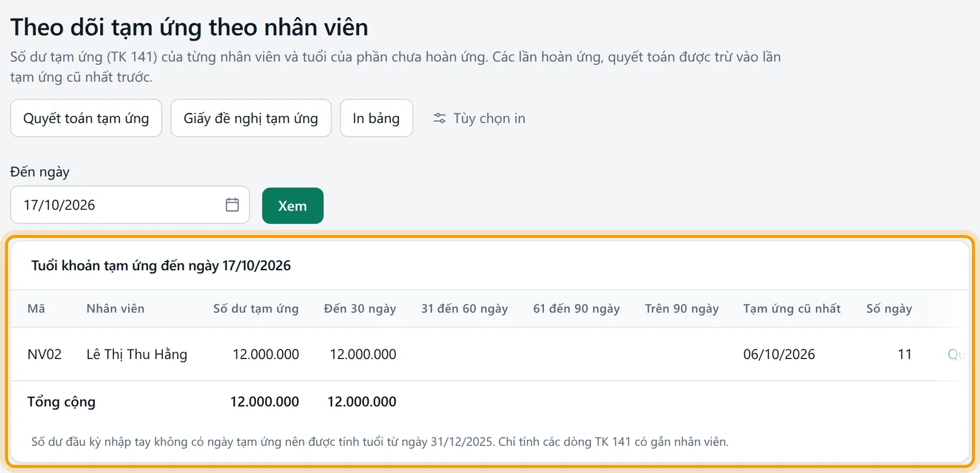This screenshot has height=473, width=980.
Task: Click the print options sliders icon
Action: 439,118
